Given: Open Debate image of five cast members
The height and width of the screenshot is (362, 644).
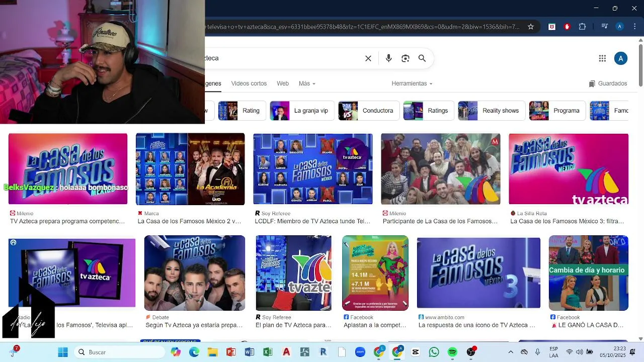Looking at the screenshot, I should pyautogui.click(x=195, y=273).
